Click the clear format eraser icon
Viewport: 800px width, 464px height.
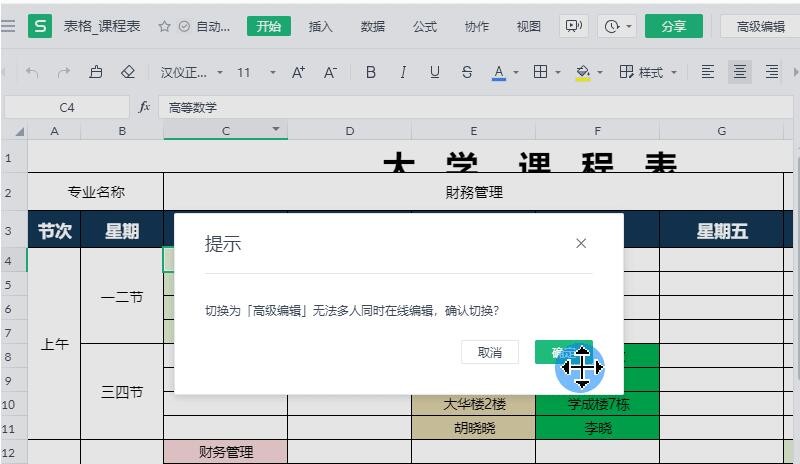[x=127, y=72]
